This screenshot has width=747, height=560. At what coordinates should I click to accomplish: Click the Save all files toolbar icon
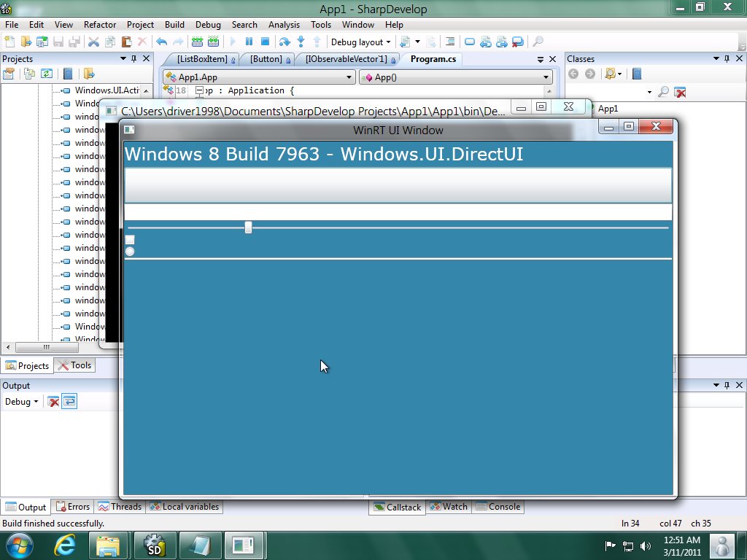coord(74,42)
